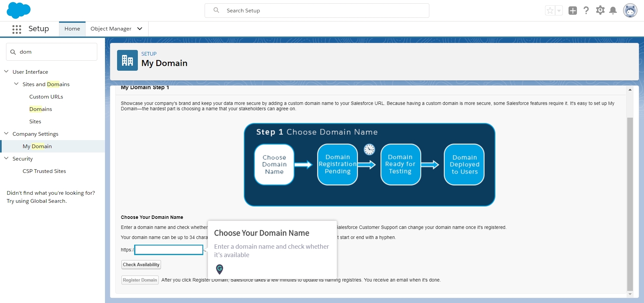The height and width of the screenshot is (303, 644).
Task: Click the 'Company Settings' label
Action: (35, 134)
